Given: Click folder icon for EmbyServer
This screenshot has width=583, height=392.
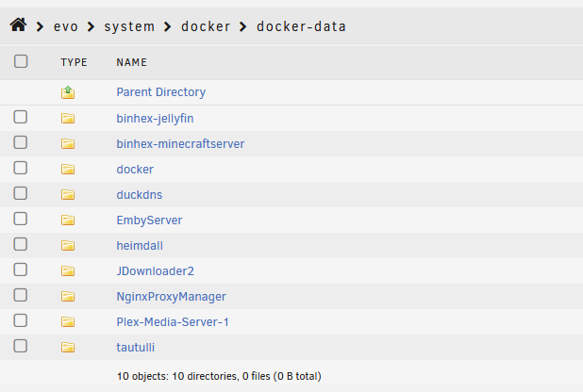Looking at the screenshot, I should 68,220.
